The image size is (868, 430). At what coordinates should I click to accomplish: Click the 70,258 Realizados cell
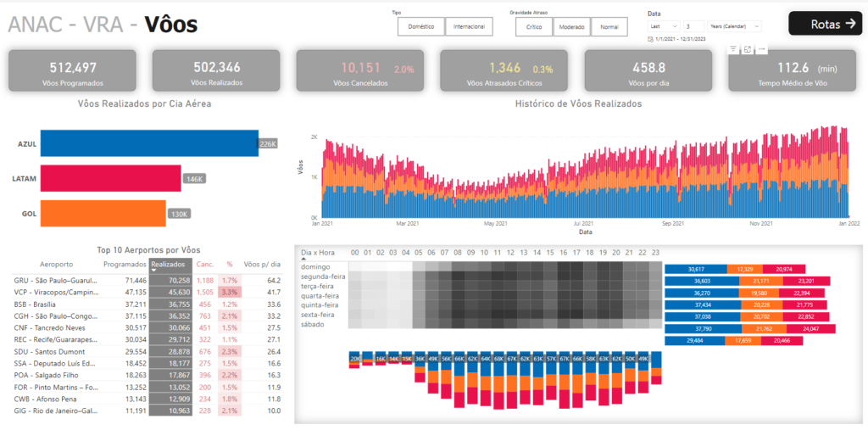coord(171,281)
